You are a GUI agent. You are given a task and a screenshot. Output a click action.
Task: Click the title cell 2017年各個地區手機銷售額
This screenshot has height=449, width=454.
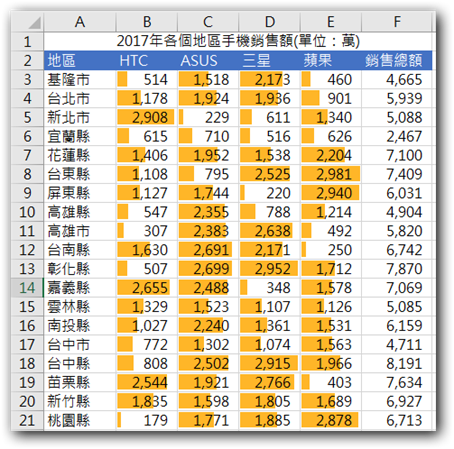click(x=238, y=42)
